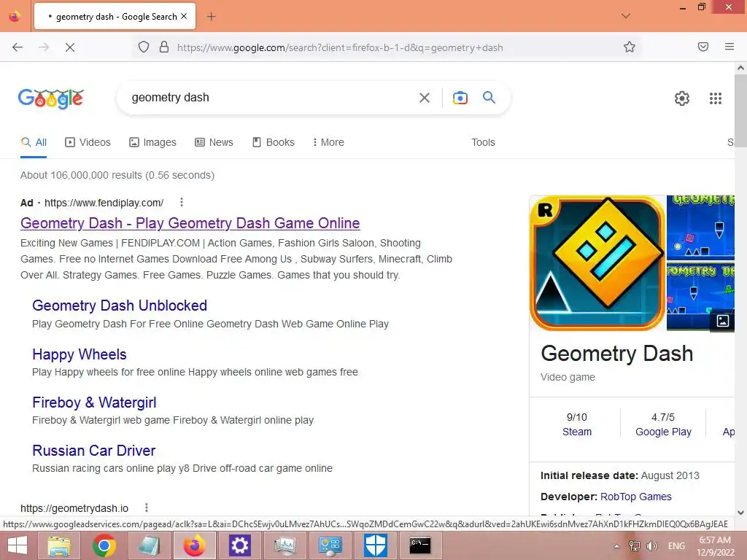Open Google apps grid
Screen dimensions: 747x560
point(716,98)
